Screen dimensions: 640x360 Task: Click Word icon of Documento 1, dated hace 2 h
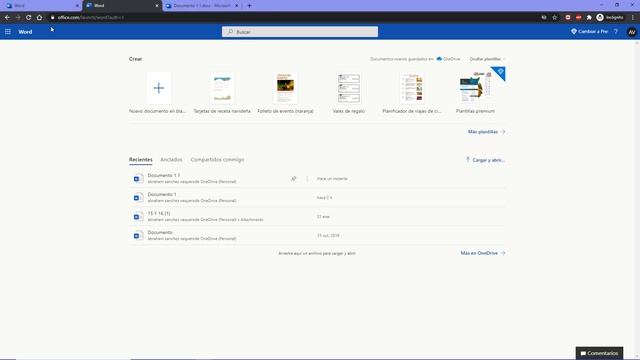point(138,198)
